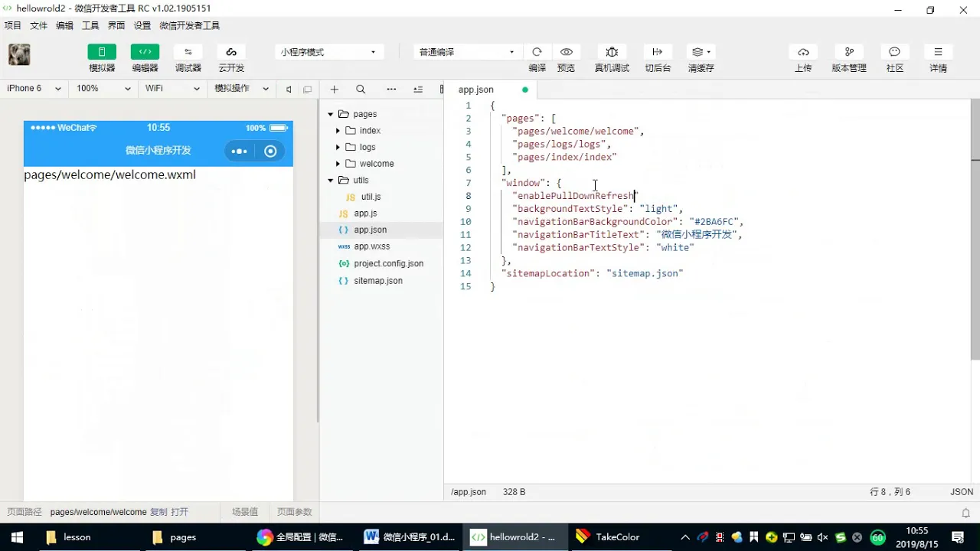Copy the page path link
Screen dimensions: 980x551
click(x=158, y=512)
